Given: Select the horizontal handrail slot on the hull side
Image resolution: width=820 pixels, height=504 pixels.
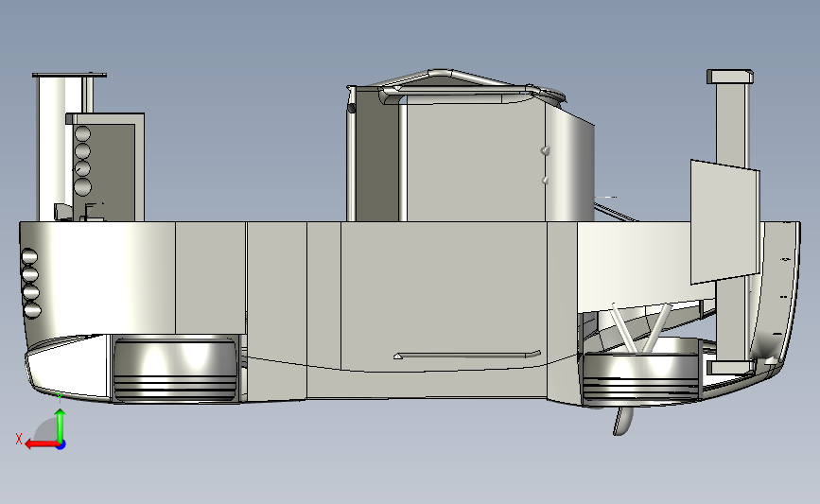Looking at the screenshot, I should point(466,355).
